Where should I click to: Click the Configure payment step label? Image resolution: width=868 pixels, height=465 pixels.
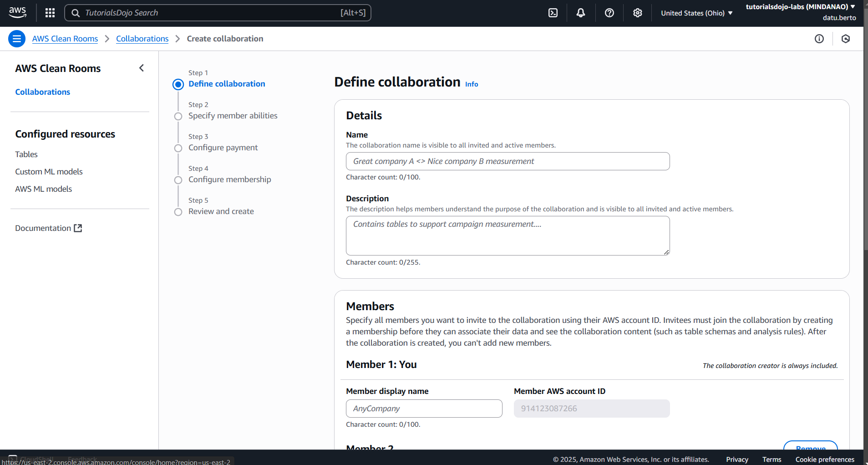tap(223, 148)
